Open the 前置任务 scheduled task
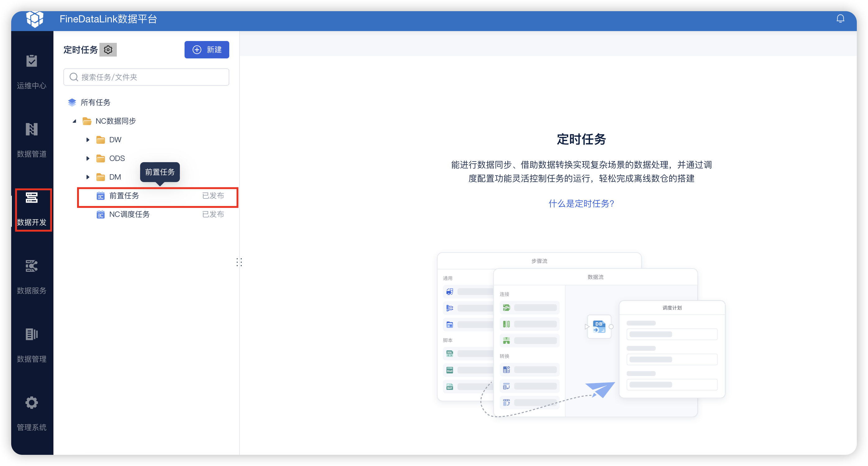Viewport: 868px width, 466px height. tap(124, 196)
